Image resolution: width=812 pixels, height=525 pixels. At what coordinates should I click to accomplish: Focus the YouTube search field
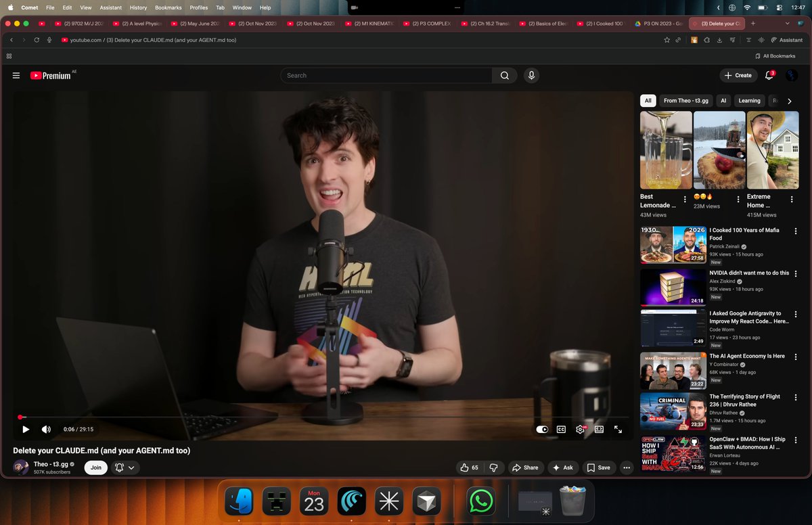[x=386, y=76]
